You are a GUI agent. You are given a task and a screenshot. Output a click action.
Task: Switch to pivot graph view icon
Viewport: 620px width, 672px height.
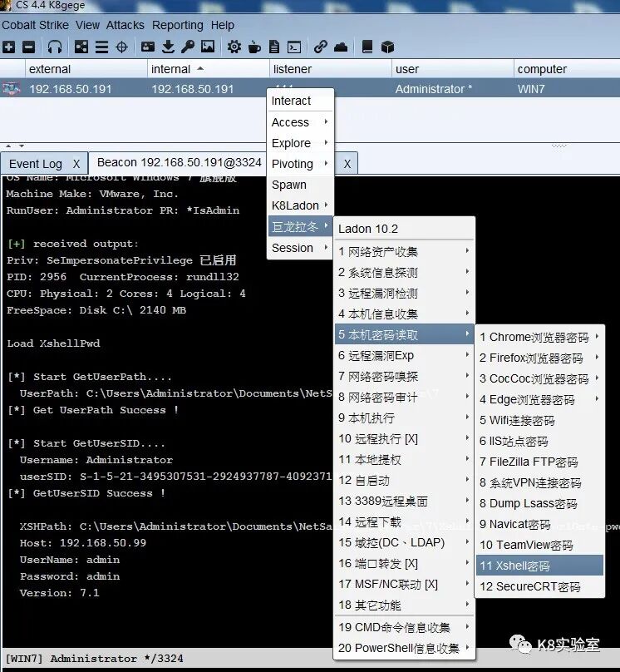tap(81, 47)
